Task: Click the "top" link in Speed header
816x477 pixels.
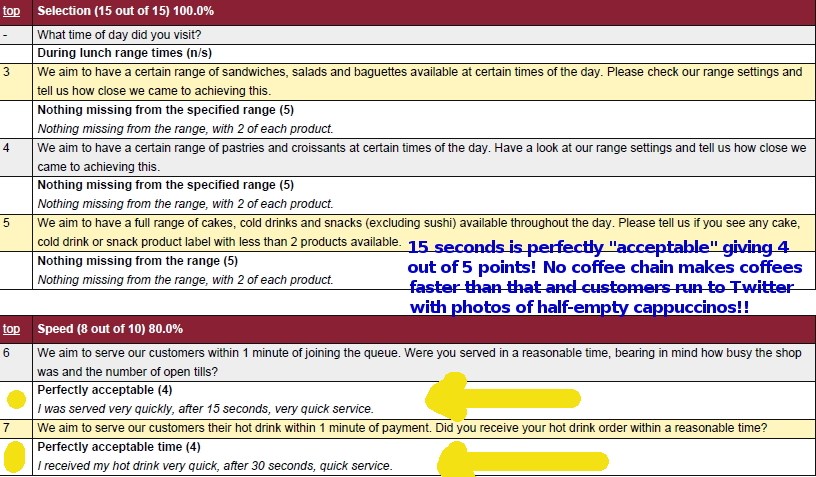Action: [x=12, y=328]
